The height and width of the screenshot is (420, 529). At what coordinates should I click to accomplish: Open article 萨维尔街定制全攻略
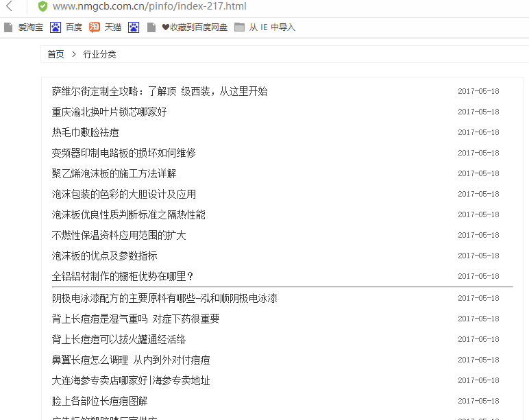pyautogui.click(x=159, y=91)
